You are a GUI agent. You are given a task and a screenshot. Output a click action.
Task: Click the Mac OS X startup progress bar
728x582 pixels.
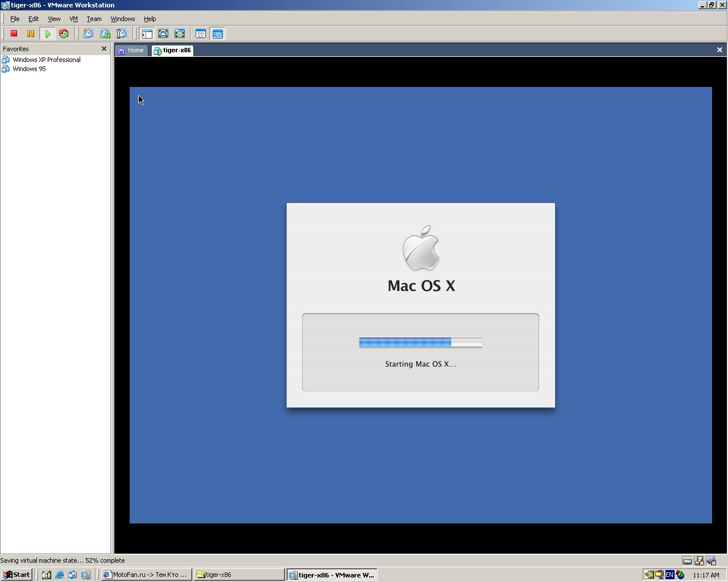click(x=421, y=342)
